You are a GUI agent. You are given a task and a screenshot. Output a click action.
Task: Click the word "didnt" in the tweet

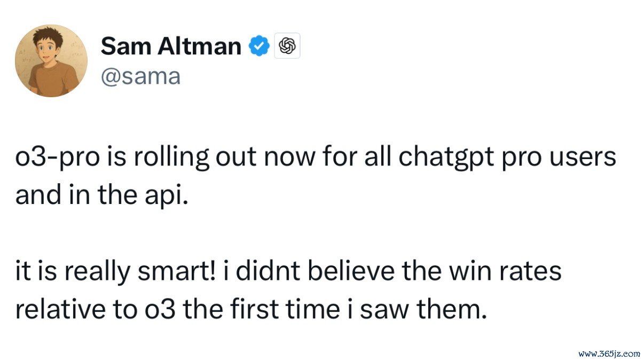coord(256,272)
